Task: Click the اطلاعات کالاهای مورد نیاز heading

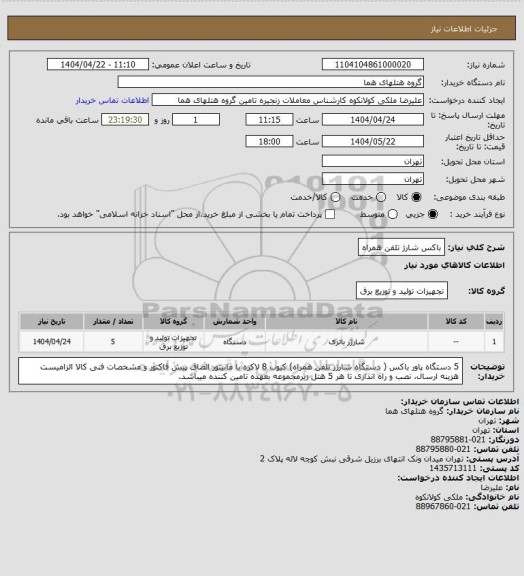Action: coord(454,265)
